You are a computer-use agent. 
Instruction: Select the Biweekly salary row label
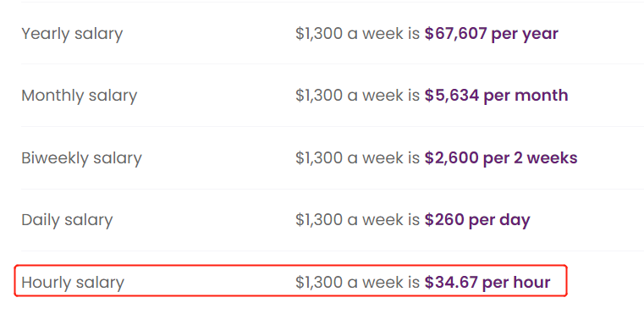[81, 158]
